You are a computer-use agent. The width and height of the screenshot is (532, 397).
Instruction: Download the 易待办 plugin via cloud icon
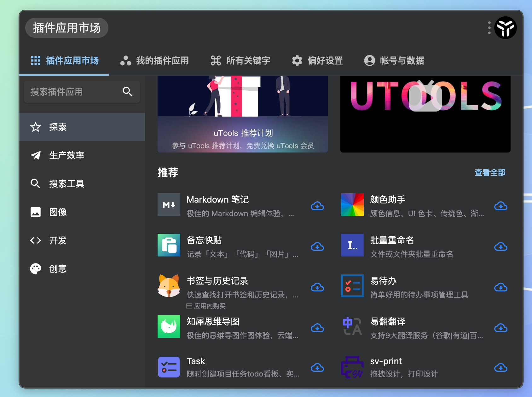pos(501,287)
